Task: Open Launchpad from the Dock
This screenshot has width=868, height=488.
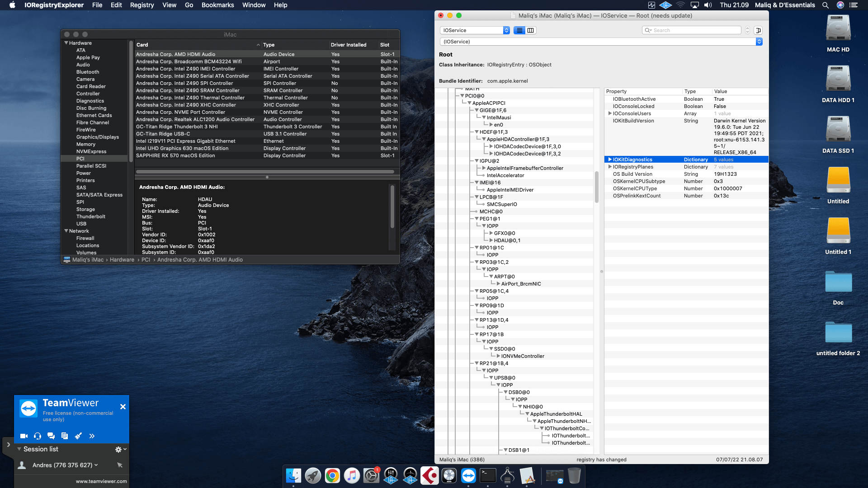Action: (x=313, y=476)
